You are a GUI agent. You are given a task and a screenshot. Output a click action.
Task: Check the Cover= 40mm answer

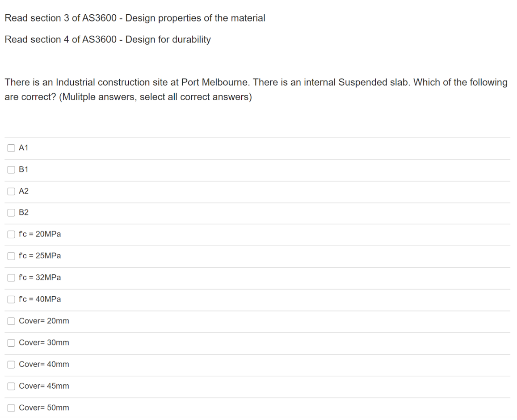pyautogui.click(x=11, y=364)
